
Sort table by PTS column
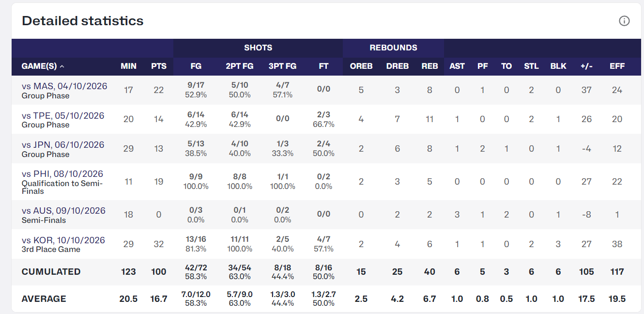[159, 66]
